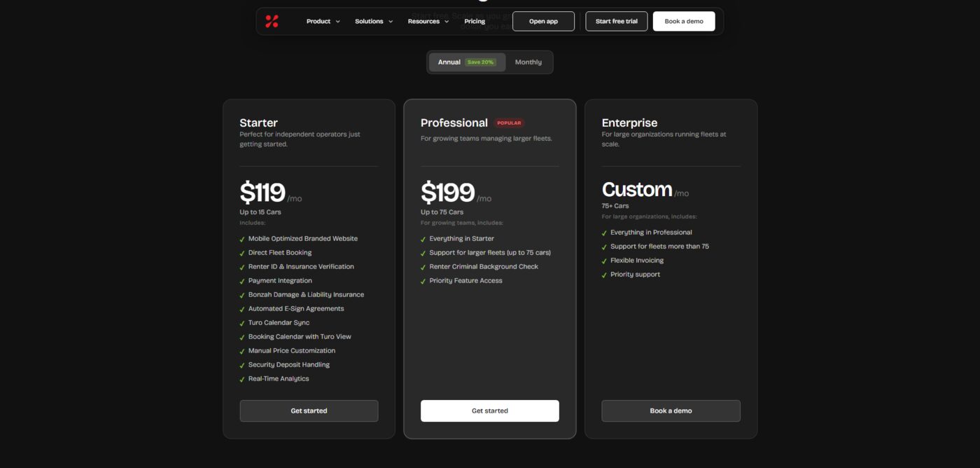
Task: Click the red logo in the navbar
Action: pos(272,21)
